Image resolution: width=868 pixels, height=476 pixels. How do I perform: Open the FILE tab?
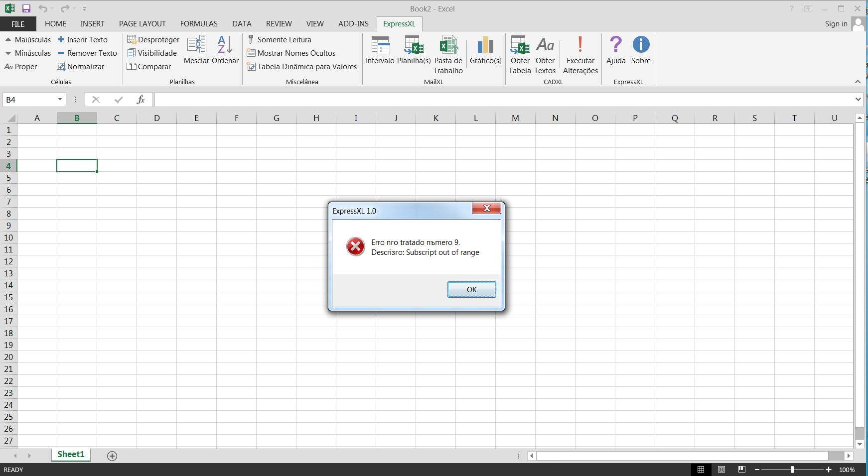click(18, 24)
